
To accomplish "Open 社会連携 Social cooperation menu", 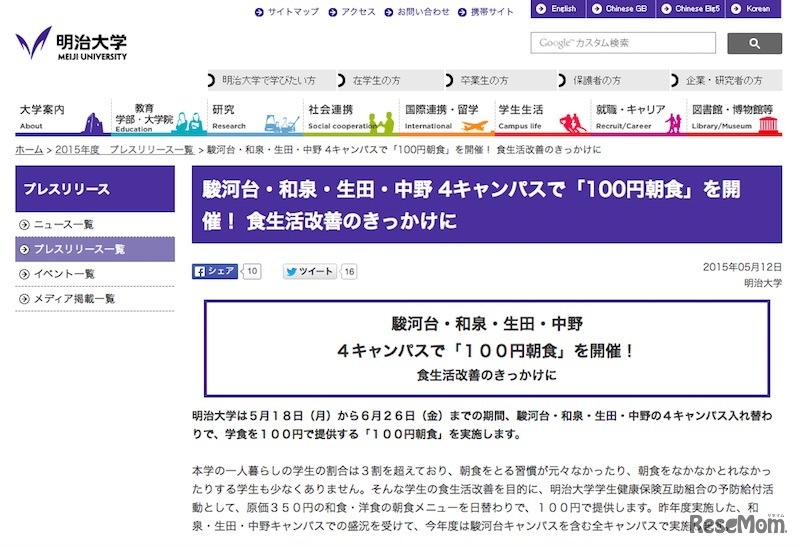I will click(x=351, y=117).
